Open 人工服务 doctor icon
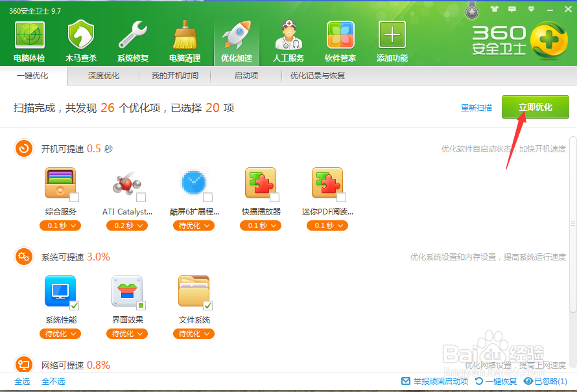The width and height of the screenshot is (577, 392). point(288,41)
